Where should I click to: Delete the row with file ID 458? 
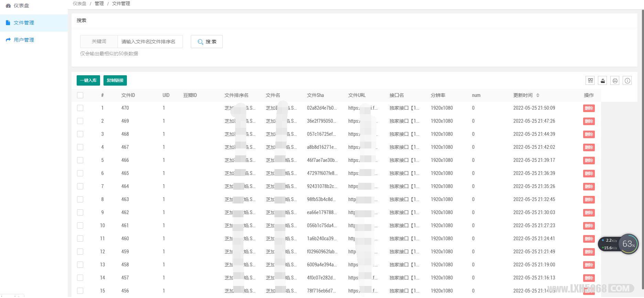[589, 265]
